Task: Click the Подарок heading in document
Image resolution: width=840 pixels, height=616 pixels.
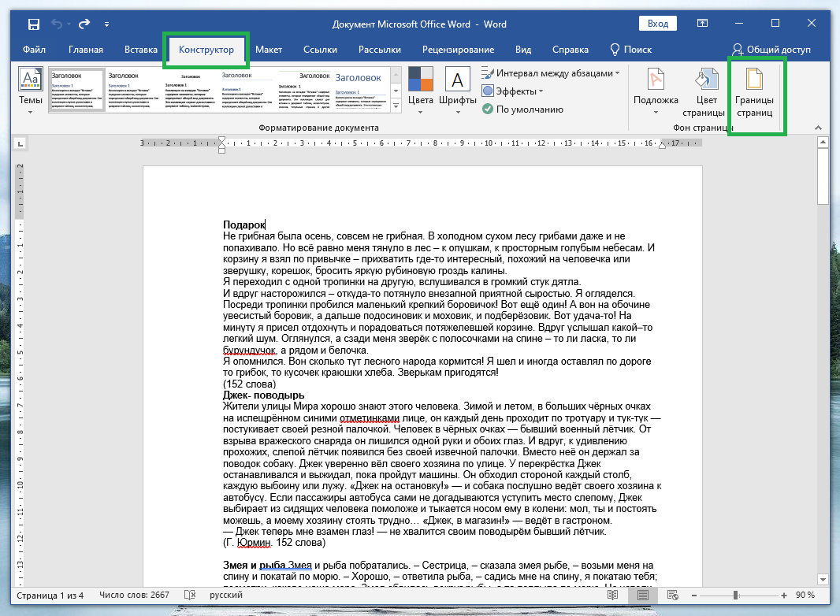Action: click(243, 225)
